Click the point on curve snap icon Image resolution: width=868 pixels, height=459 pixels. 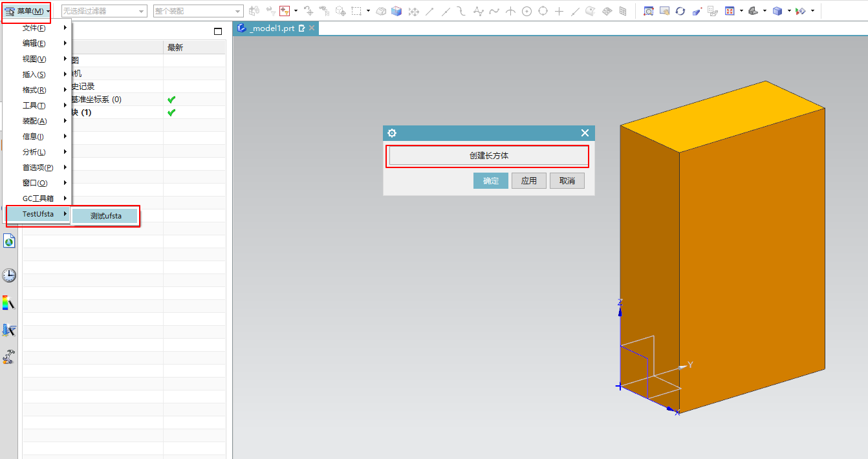(575, 11)
